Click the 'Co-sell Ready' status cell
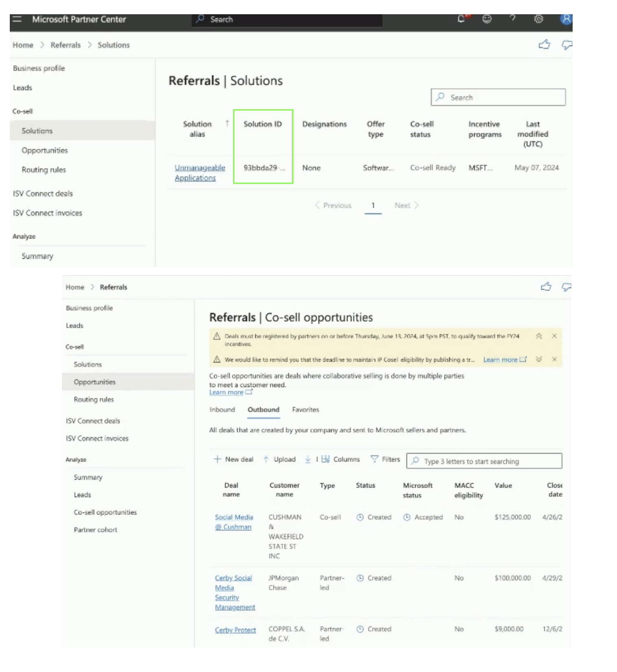 click(433, 168)
